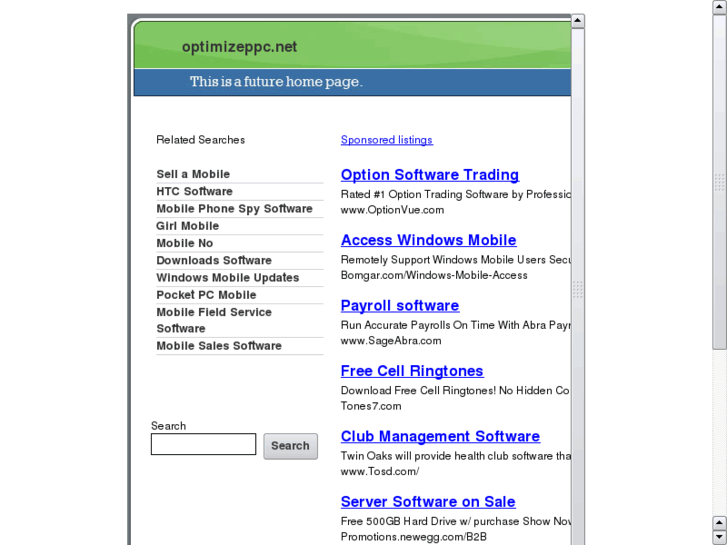Open Server Software on Sale link
Viewport: 727px width, 545px height.
(428, 502)
